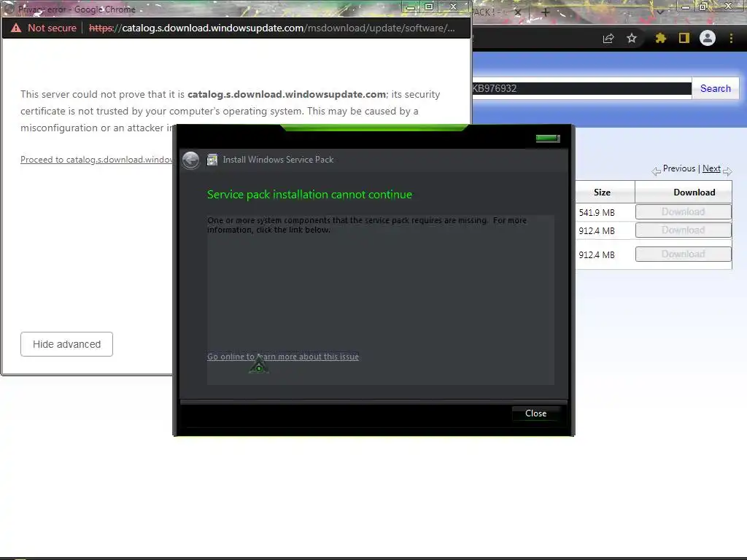Open the Extensions puzzle icon
This screenshot has height=560, width=747.
click(x=660, y=38)
